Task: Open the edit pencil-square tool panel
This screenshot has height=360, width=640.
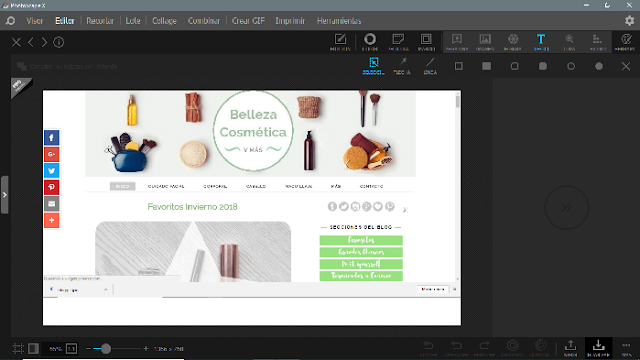Action: [x=340, y=42]
